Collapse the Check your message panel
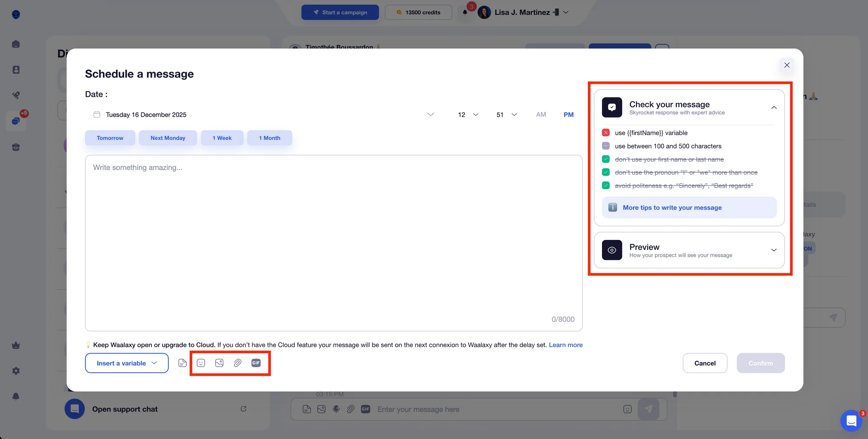868x439 pixels. [x=774, y=108]
